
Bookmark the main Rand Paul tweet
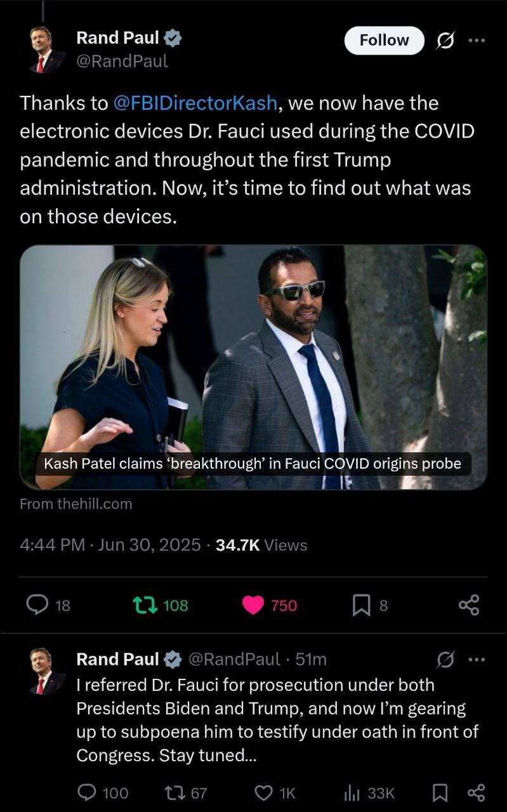pyautogui.click(x=361, y=606)
